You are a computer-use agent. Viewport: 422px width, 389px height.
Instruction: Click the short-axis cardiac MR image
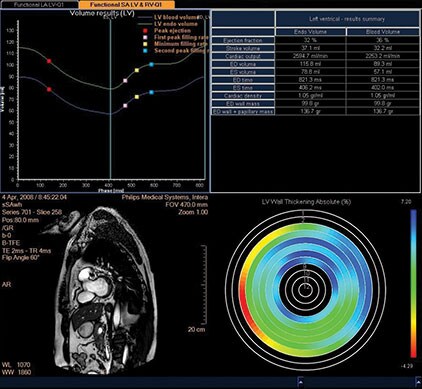[x=103, y=290]
